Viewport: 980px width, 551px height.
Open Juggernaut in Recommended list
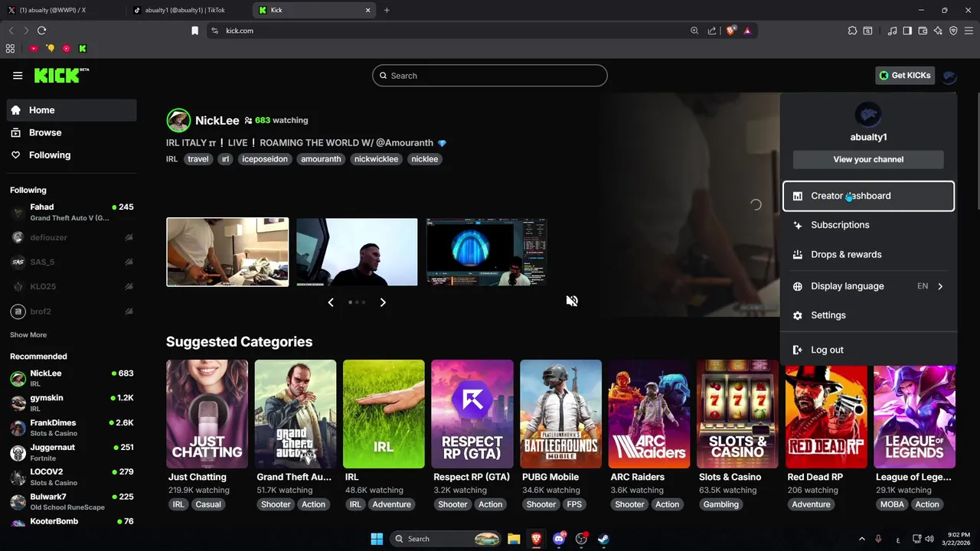[72, 452]
